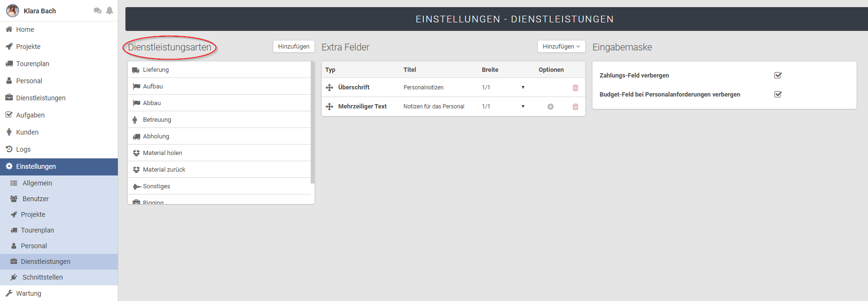Toggle the Zahlungs-Feld verbergen checkbox
This screenshot has width=868, height=301.
778,75
